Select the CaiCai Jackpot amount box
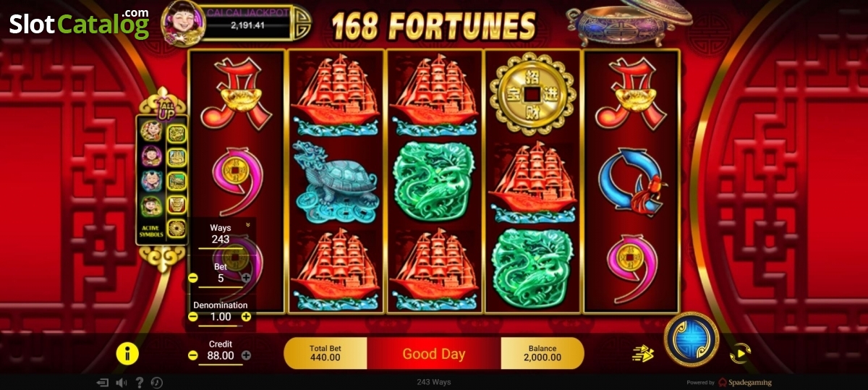 click(249, 24)
